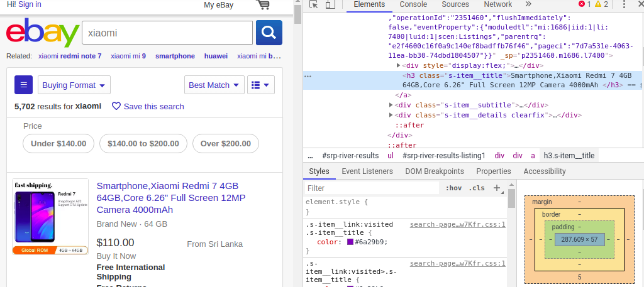
Task: Switch to the Elements tab
Action: [x=369, y=4]
